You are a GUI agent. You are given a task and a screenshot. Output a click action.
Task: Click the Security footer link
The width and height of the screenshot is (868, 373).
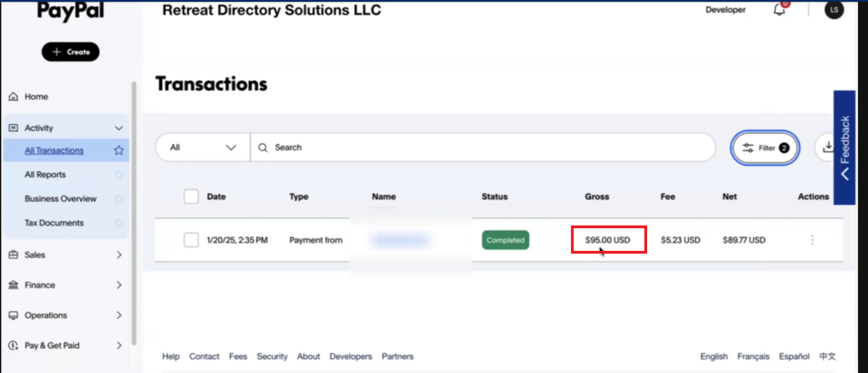(x=272, y=356)
